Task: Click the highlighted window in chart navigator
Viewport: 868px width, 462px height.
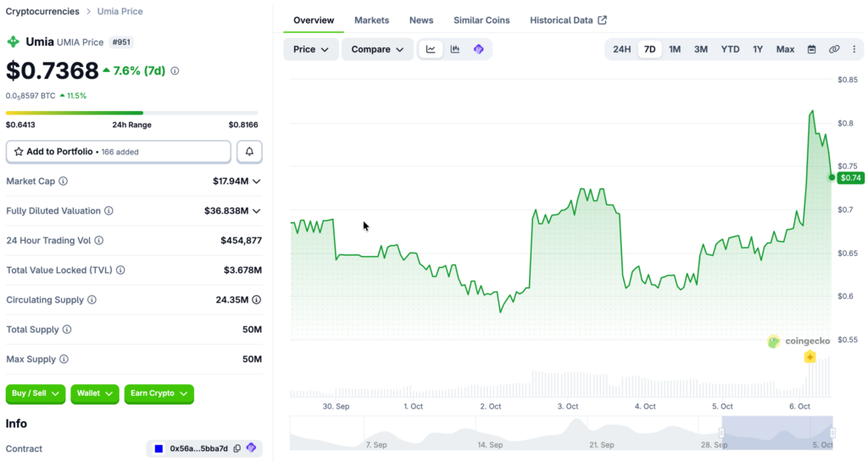Action: click(777, 432)
